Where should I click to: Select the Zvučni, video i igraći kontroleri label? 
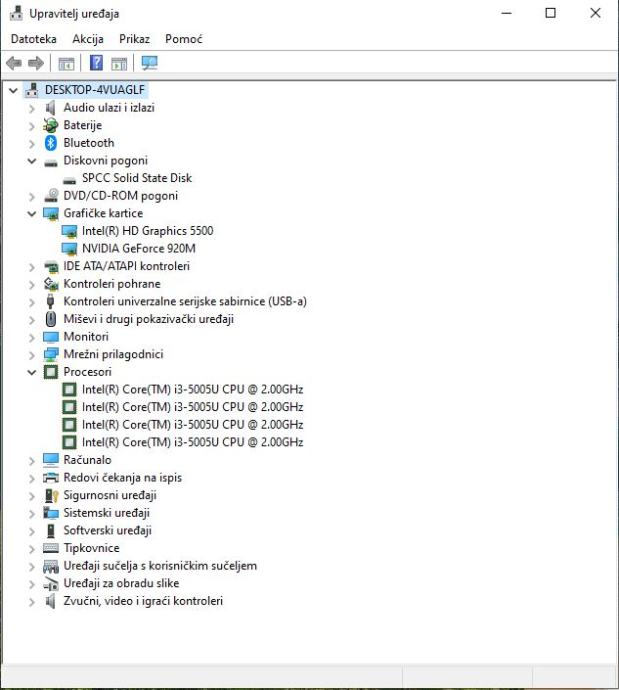click(143, 601)
